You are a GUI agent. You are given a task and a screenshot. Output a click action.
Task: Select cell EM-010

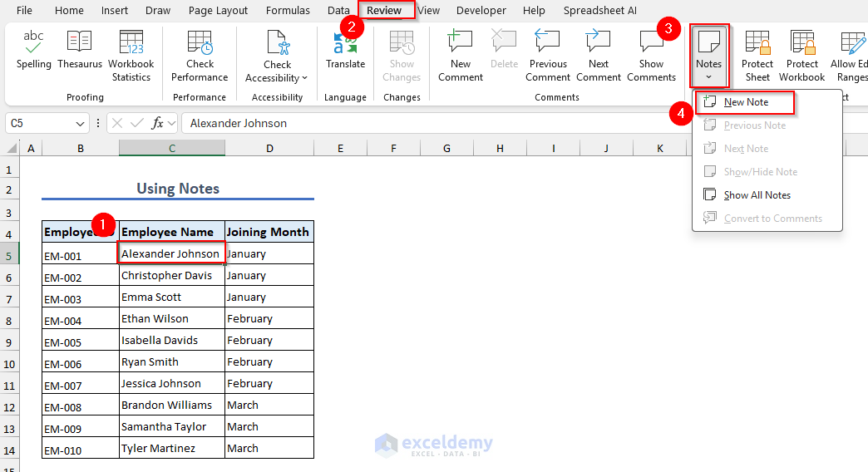81,448
